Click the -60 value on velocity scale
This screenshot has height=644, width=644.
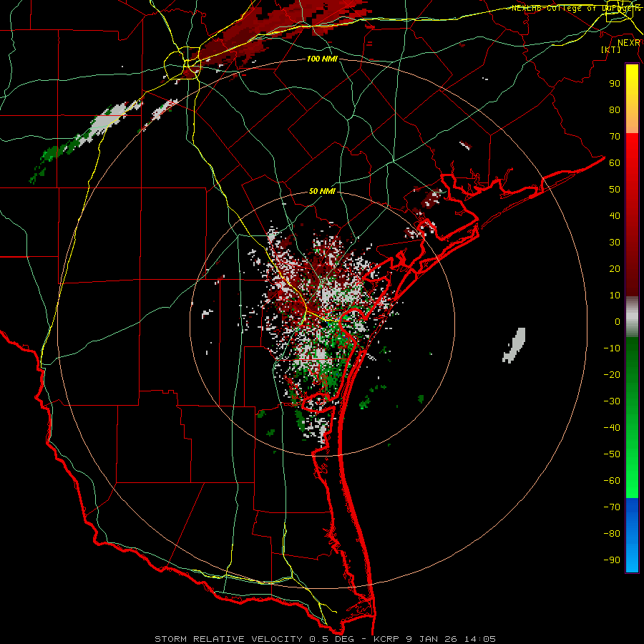click(x=612, y=481)
